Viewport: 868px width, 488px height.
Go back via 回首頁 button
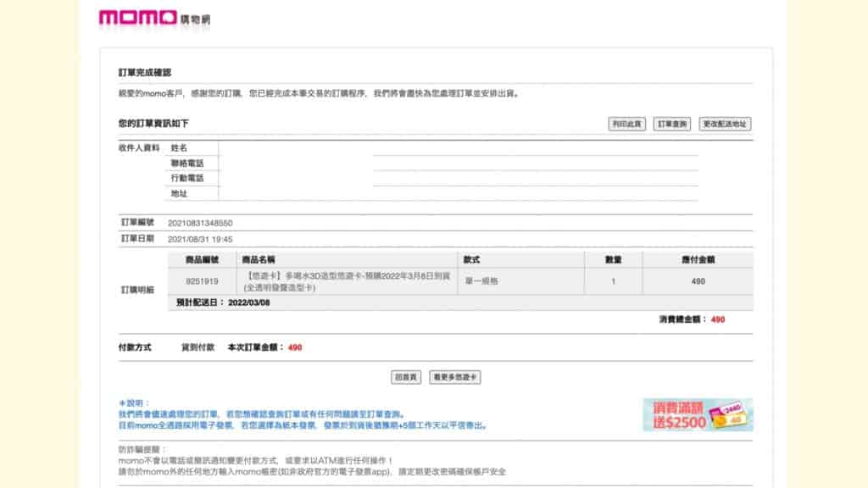click(406, 377)
